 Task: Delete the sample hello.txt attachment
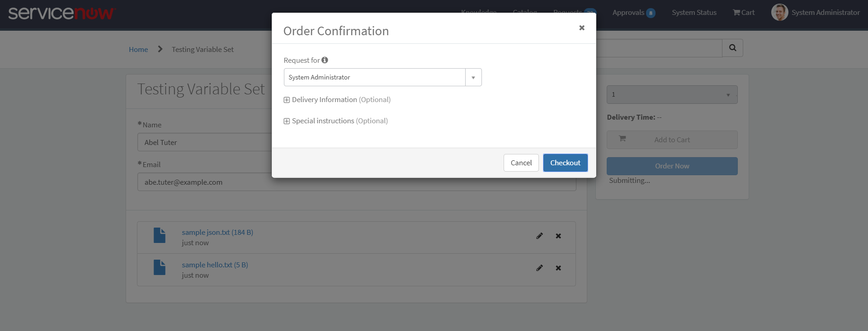coord(558,268)
